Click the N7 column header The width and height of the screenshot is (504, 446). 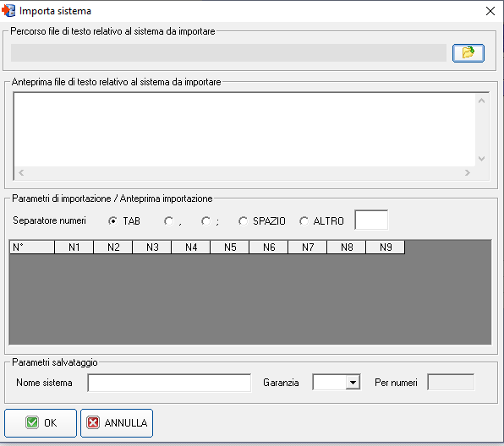(308, 247)
